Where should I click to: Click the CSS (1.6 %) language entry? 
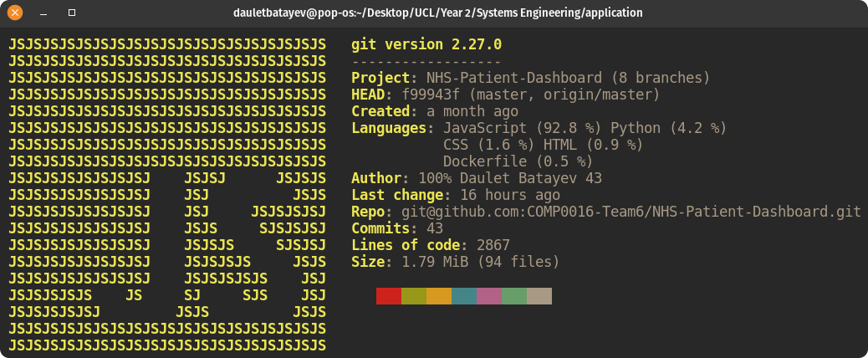click(489, 145)
